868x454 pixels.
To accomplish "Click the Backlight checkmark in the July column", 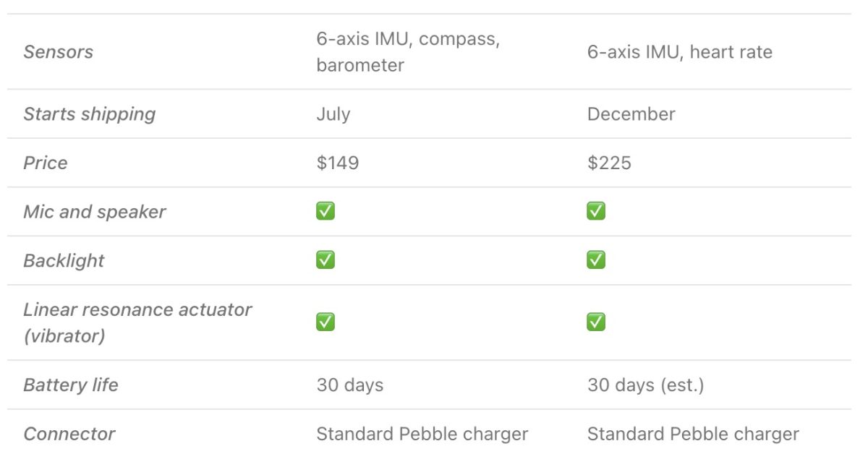I will coord(325,260).
